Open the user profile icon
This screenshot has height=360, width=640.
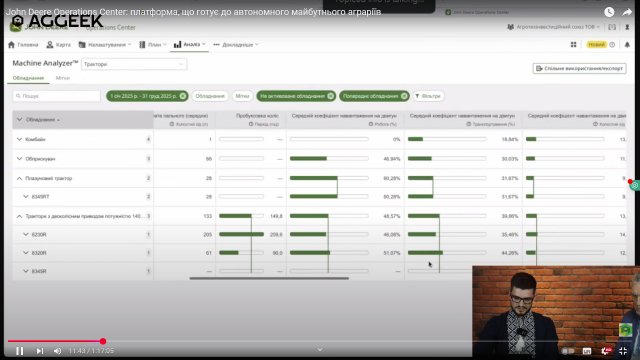pos(627,27)
